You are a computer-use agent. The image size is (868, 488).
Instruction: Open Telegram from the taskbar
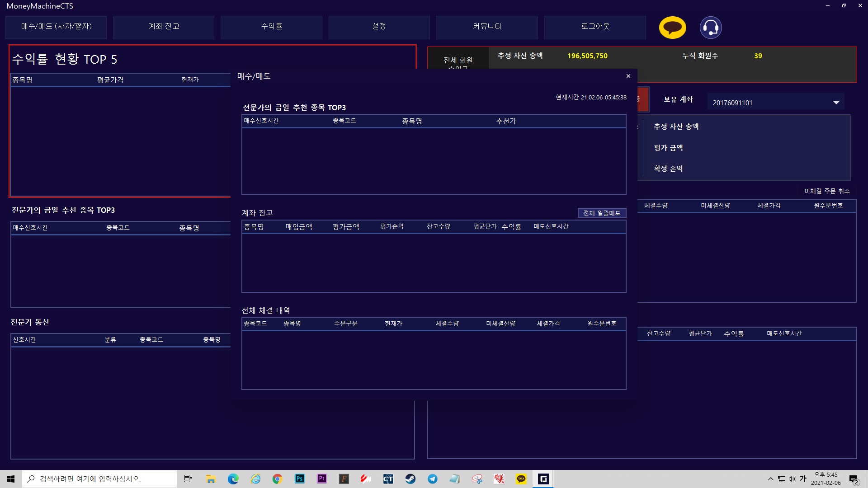tap(432, 479)
